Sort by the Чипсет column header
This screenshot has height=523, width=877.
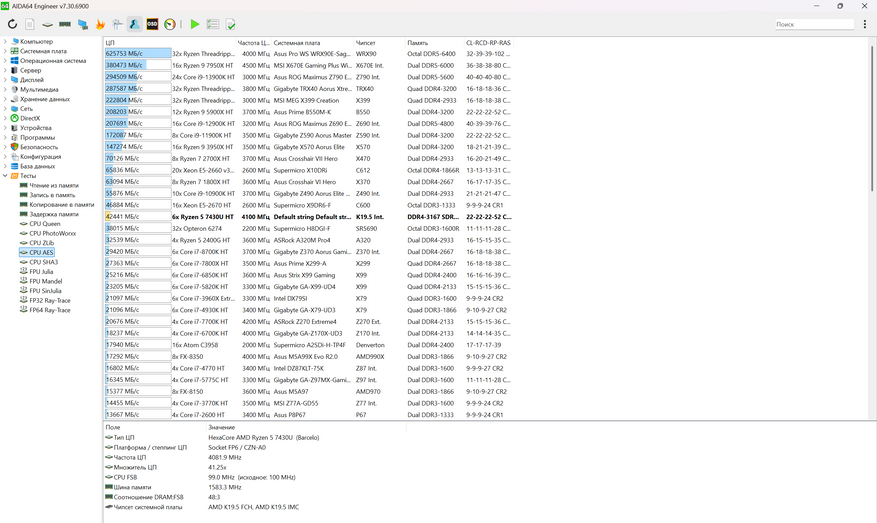pos(379,43)
